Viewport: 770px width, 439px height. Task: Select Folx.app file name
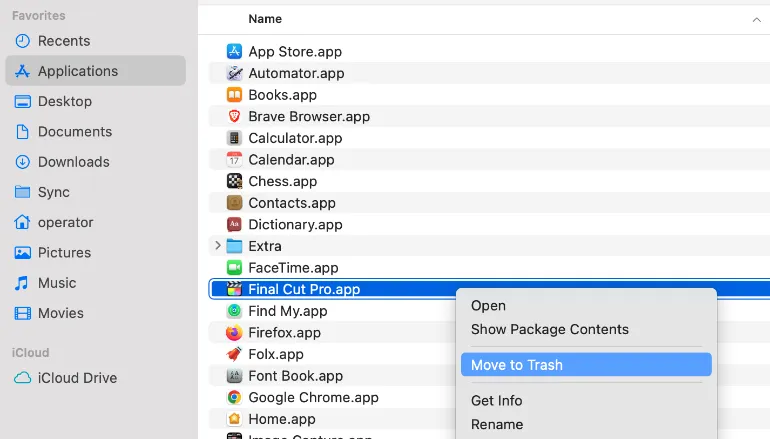coord(276,354)
